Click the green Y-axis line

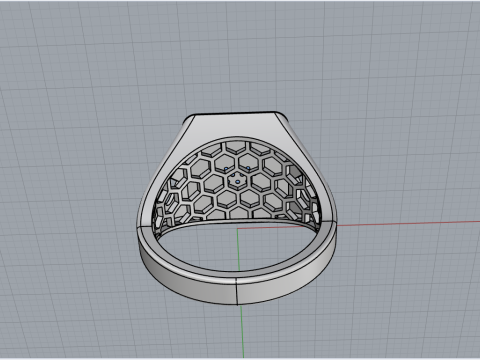pos(243,332)
